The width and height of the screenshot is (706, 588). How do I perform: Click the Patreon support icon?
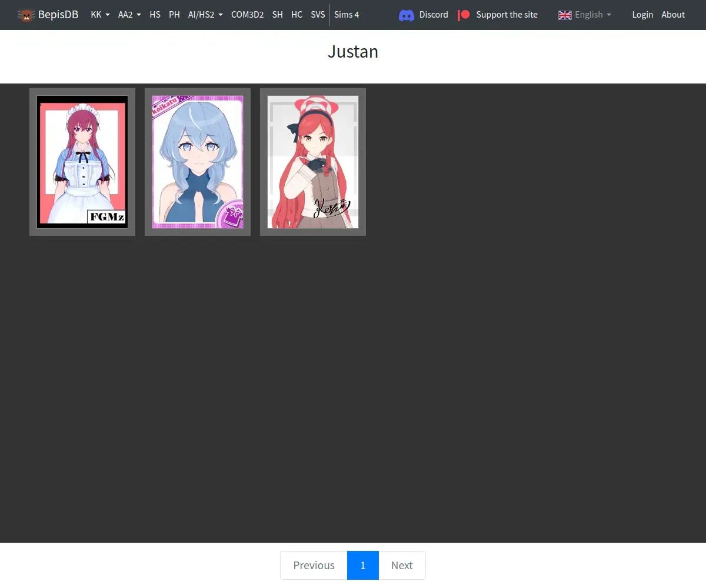point(464,15)
